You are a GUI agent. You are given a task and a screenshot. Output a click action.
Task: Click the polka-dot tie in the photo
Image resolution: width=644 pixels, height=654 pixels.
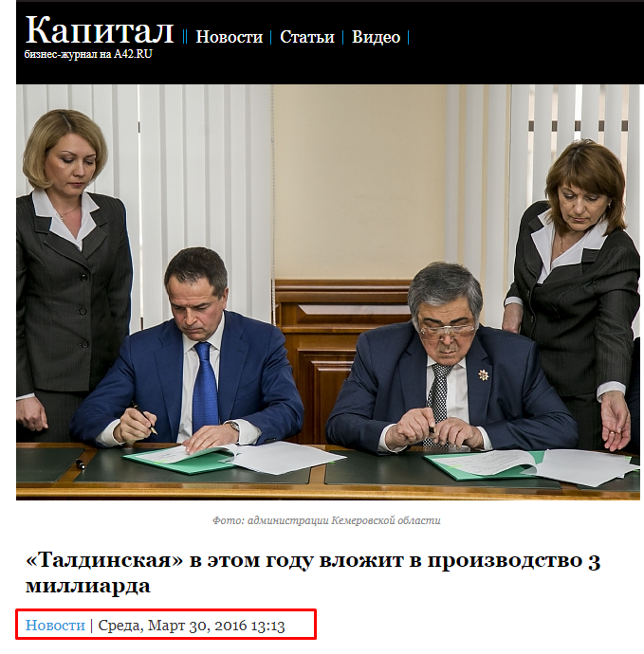pyautogui.click(x=438, y=396)
